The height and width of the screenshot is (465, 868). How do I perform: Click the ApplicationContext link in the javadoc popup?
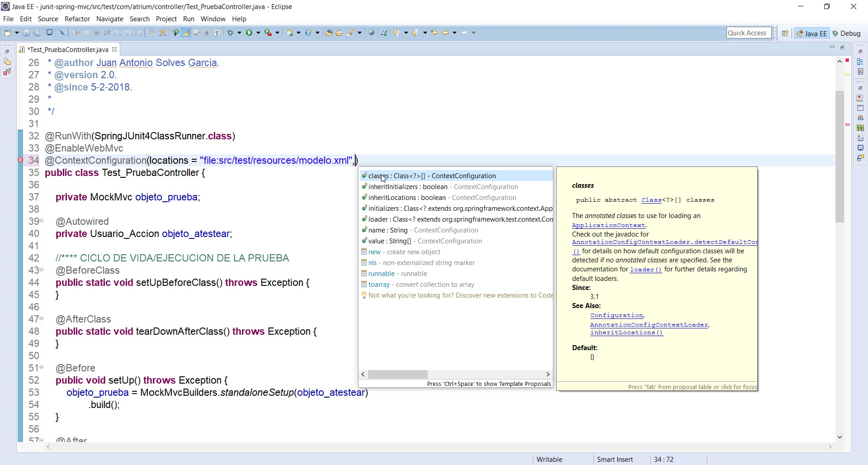(x=609, y=225)
